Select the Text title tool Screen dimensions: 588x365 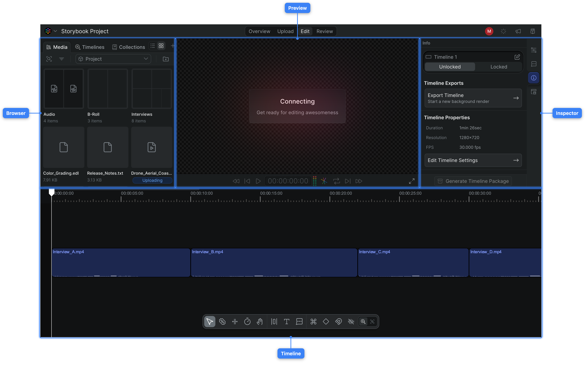287,322
